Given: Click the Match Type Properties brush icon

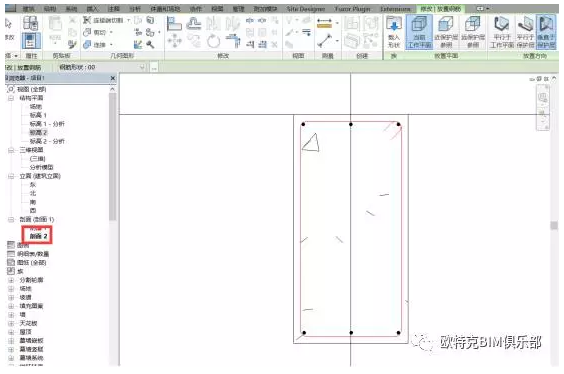Looking at the screenshot, I should pos(72,44).
